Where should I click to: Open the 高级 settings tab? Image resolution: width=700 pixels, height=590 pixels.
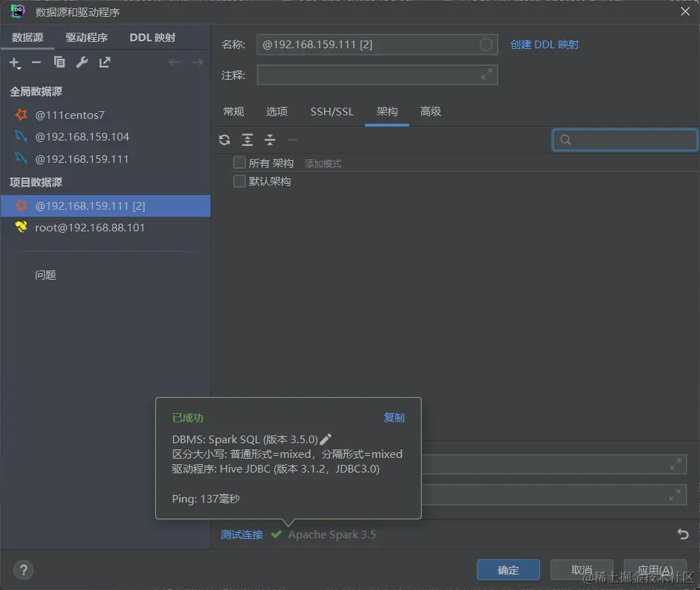(x=430, y=112)
